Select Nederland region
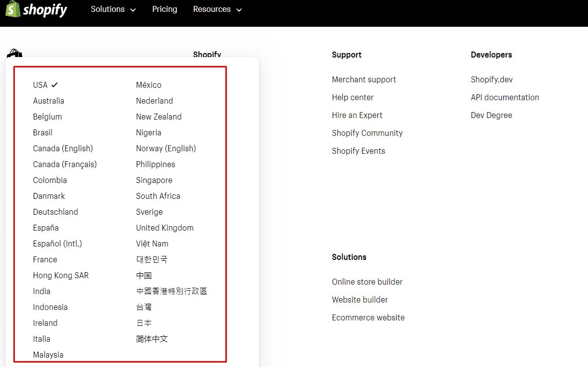The width and height of the screenshot is (588, 367). pos(155,101)
